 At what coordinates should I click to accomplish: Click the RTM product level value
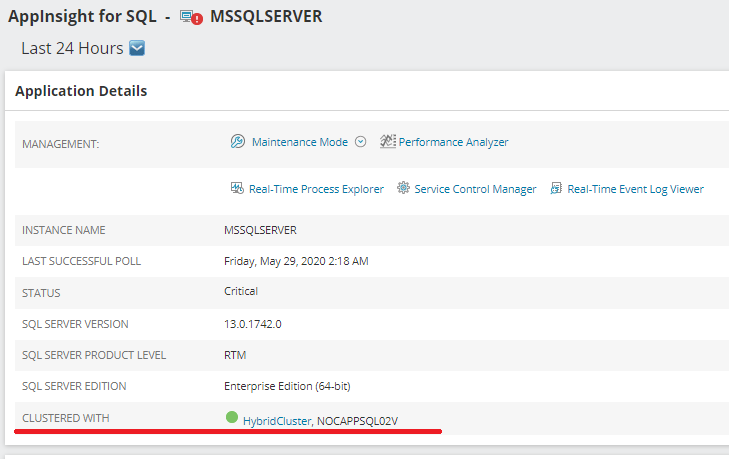(x=235, y=355)
